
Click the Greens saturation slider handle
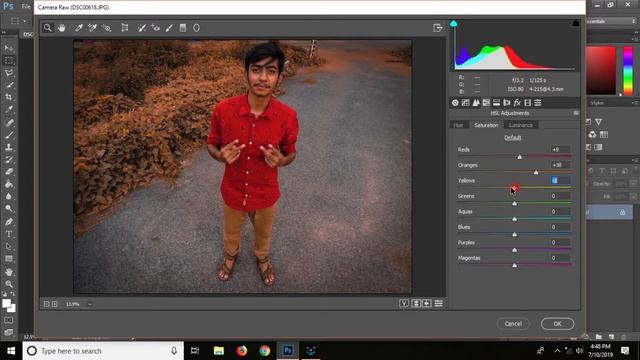[514, 203]
